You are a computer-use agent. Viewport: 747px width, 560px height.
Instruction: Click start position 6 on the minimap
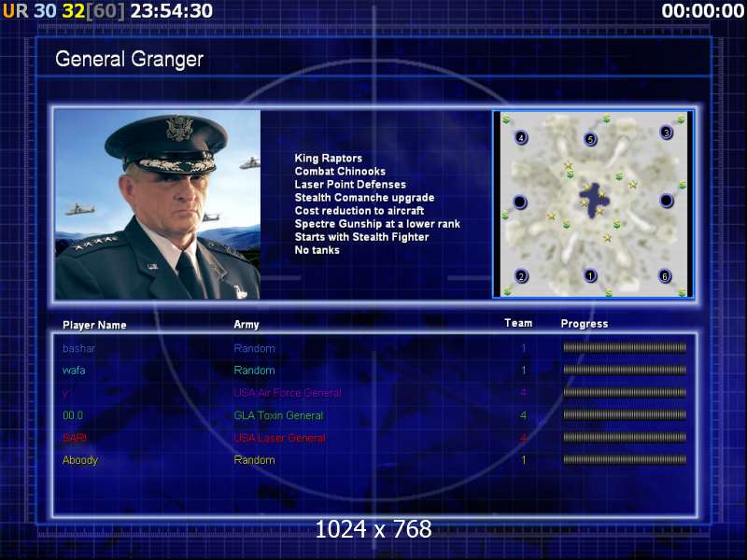click(x=665, y=276)
